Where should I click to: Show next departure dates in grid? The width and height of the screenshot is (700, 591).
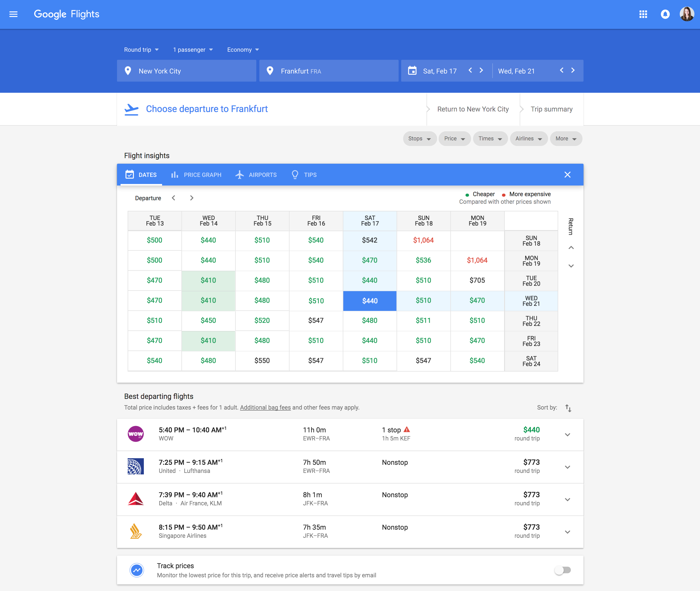191,198
